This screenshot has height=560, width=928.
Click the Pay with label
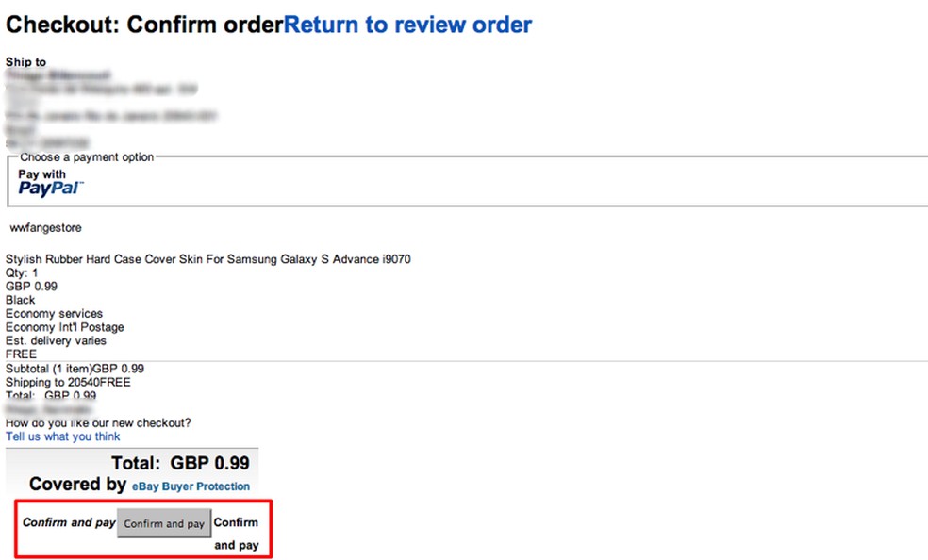(42, 174)
